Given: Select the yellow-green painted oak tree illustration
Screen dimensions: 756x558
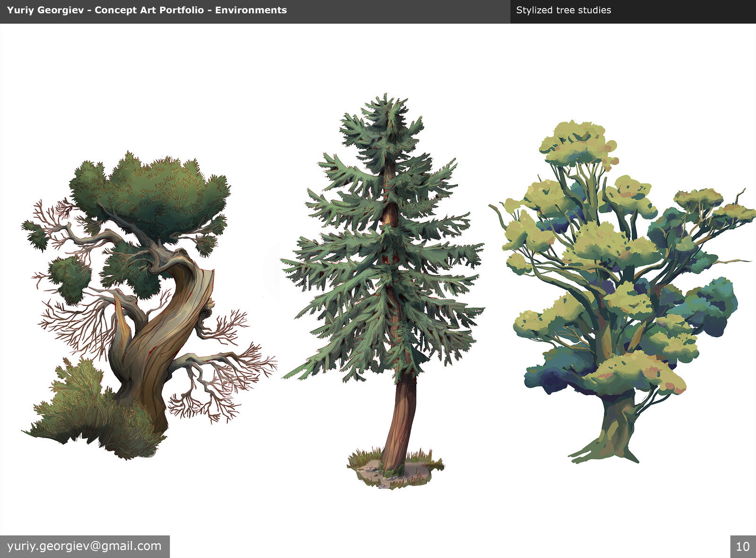Looking at the screenshot, I should click(x=621, y=292).
